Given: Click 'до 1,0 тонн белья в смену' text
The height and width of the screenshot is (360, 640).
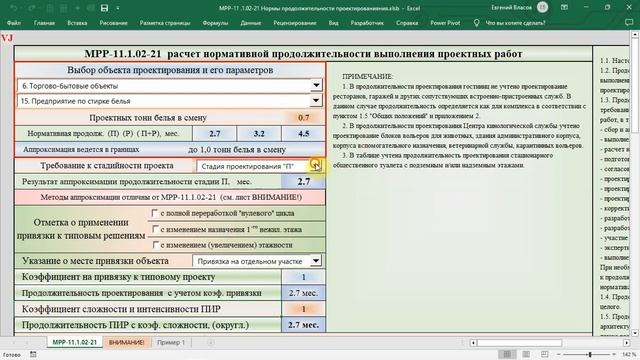Looking at the screenshot, I should pyautogui.click(x=237, y=150).
